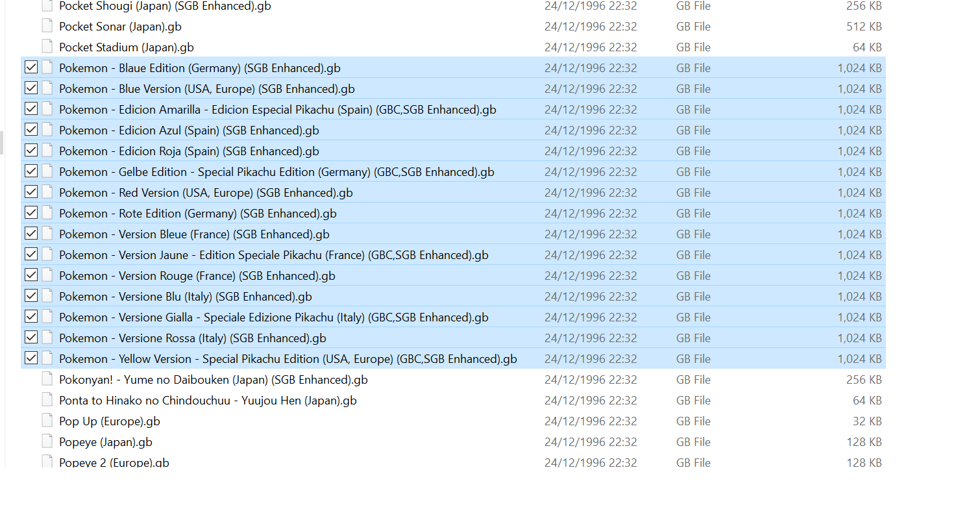Click file icon of Pokemon - Yellow Version
The width and height of the screenshot is (980, 509).
[x=47, y=358]
